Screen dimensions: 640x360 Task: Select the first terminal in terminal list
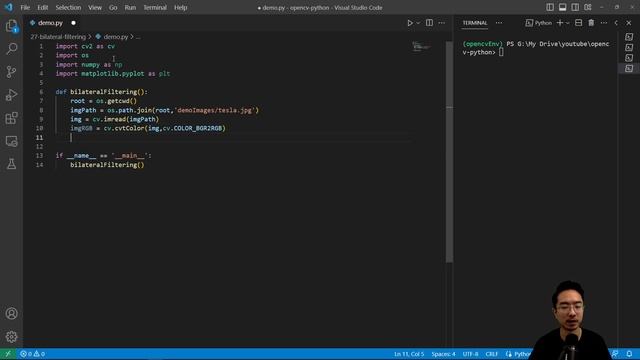[x=629, y=37]
